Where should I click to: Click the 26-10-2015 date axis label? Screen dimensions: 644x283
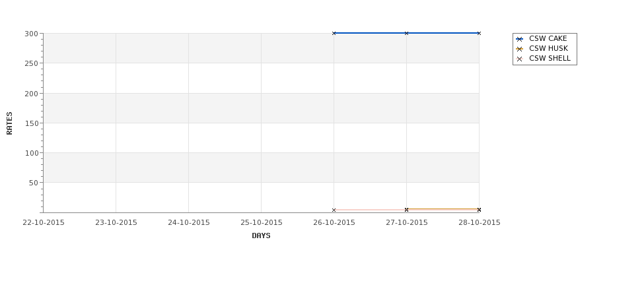334,223
